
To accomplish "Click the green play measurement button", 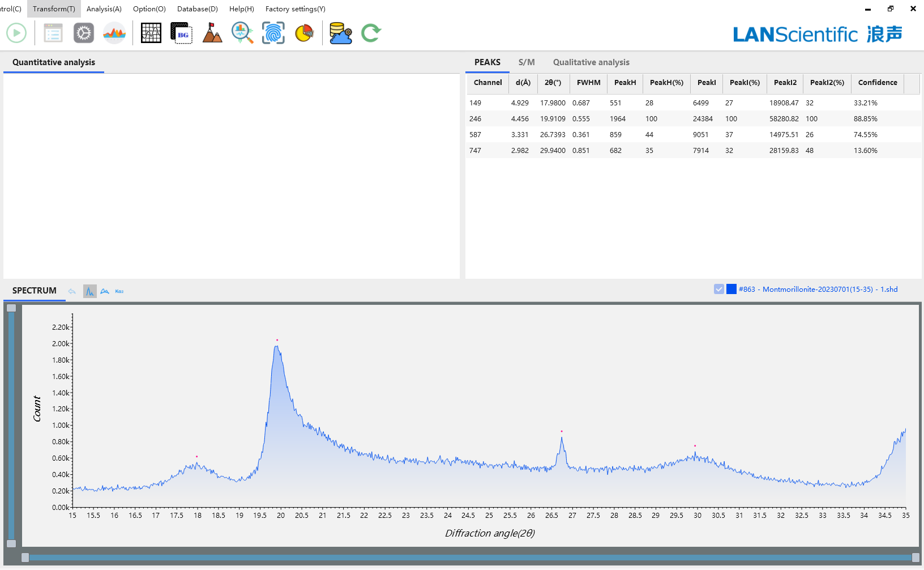I will pyautogui.click(x=16, y=33).
